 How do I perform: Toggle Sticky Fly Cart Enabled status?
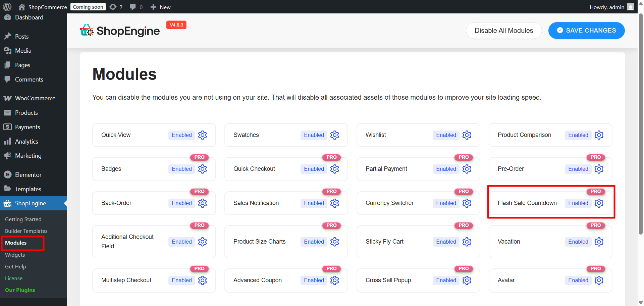(446, 242)
